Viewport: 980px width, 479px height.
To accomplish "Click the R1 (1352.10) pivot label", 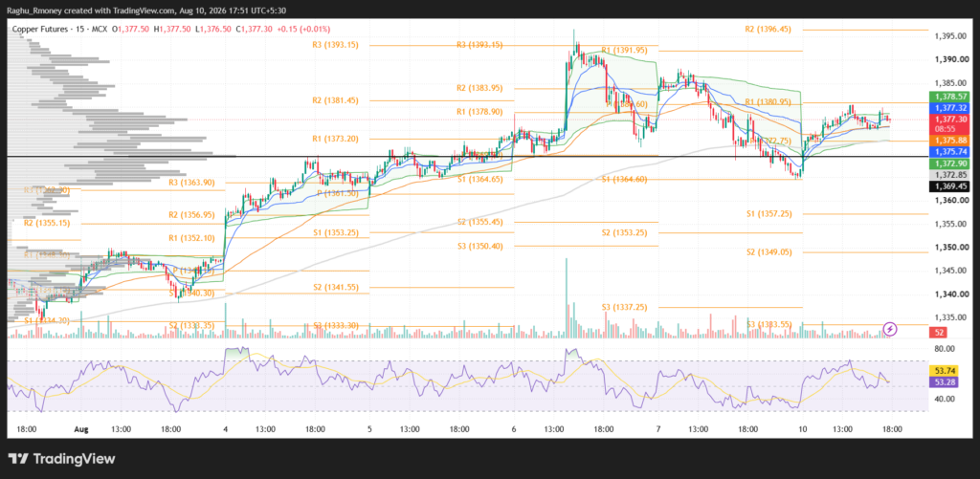I will pyautogui.click(x=191, y=237).
